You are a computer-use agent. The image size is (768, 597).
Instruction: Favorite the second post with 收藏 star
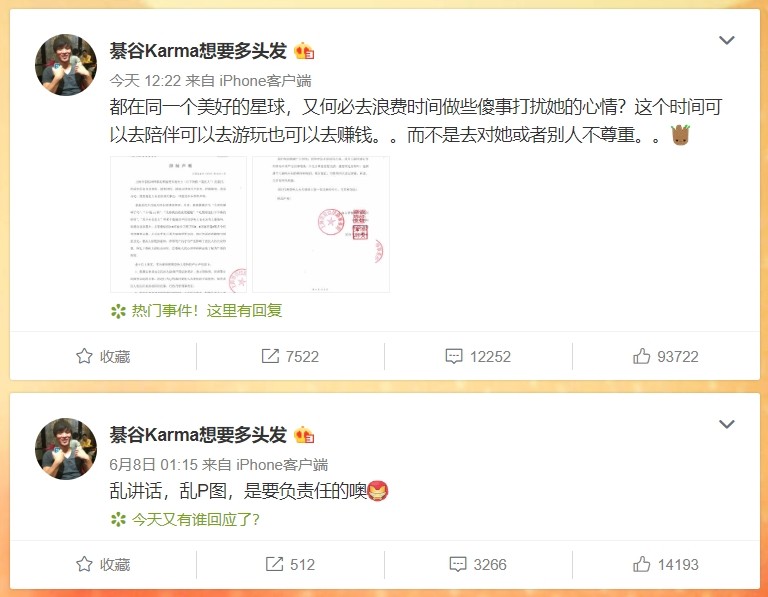103,565
